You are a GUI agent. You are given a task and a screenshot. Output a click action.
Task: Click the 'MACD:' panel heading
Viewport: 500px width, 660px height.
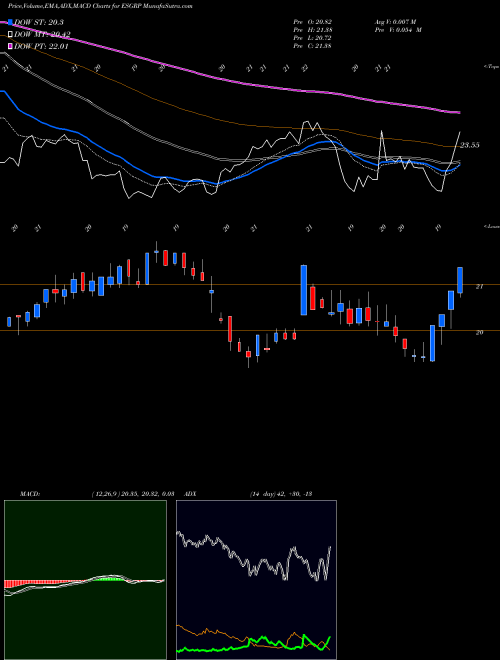tap(30, 494)
